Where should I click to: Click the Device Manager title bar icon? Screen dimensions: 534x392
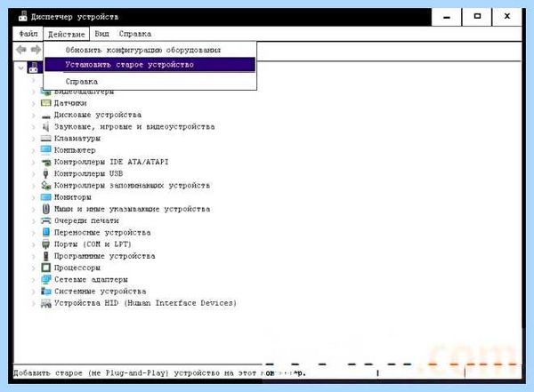pos(23,16)
